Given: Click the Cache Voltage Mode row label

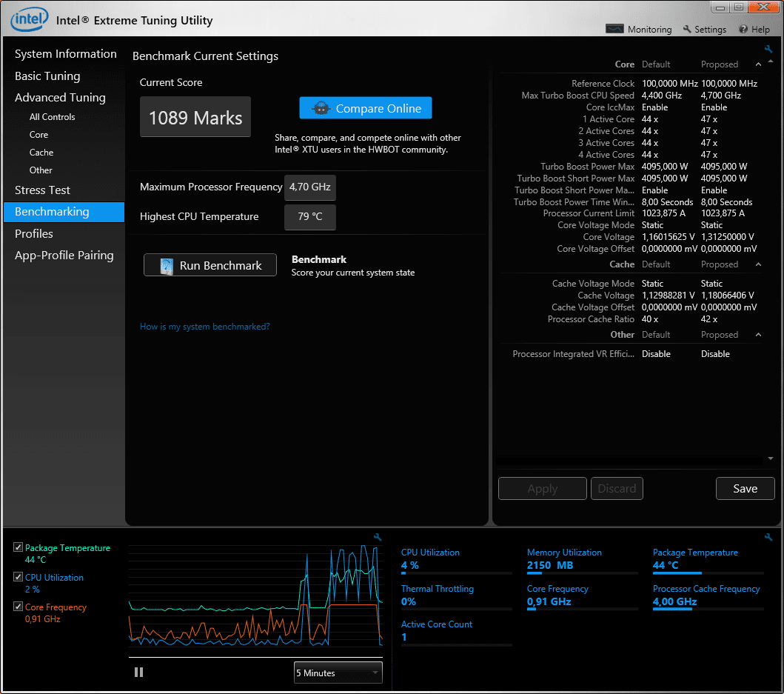Looking at the screenshot, I should tap(593, 284).
